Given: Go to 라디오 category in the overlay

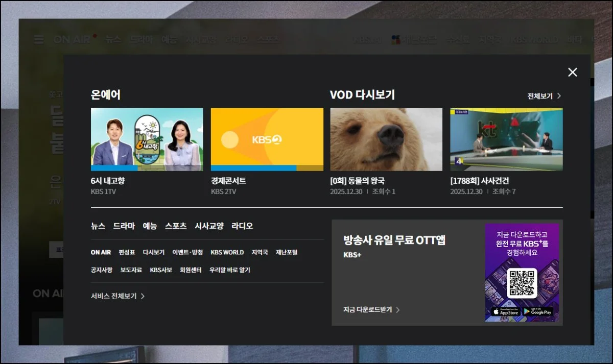Looking at the screenshot, I should tap(242, 226).
